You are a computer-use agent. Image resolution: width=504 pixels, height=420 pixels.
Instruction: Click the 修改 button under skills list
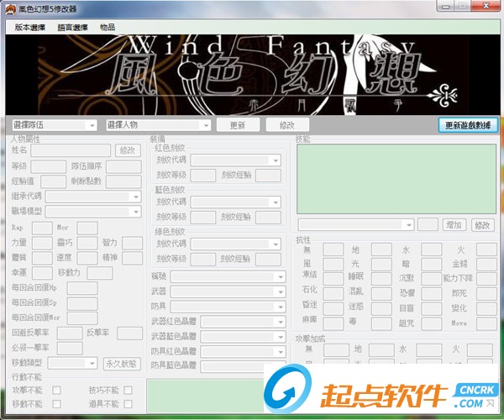pyautogui.click(x=483, y=224)
